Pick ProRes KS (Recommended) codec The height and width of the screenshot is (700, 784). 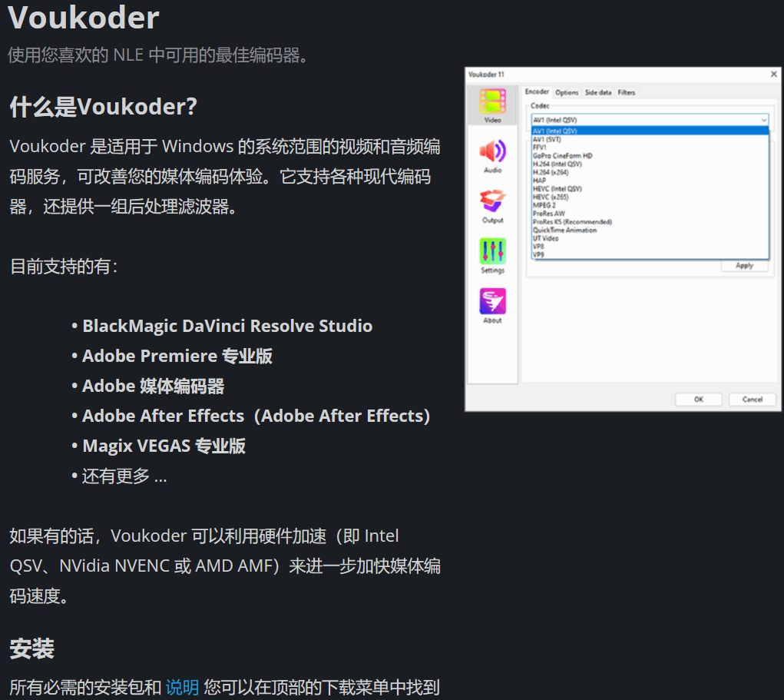coord(572,222)
